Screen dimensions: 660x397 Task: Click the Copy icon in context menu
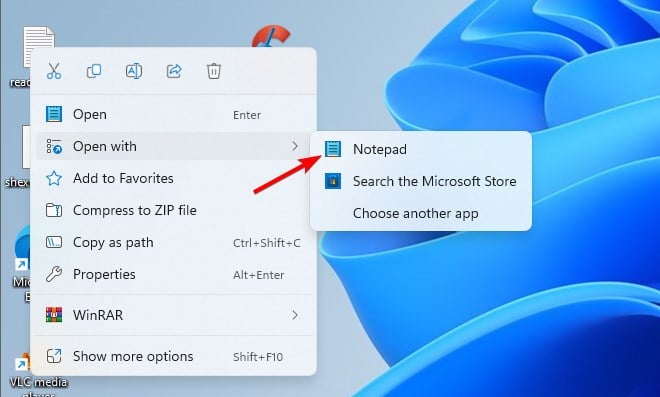point(93,71)
